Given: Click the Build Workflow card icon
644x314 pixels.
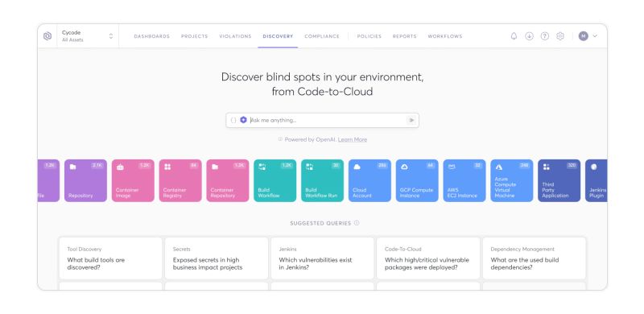Looking at the screenshot, I should click(x=262, y=167).
